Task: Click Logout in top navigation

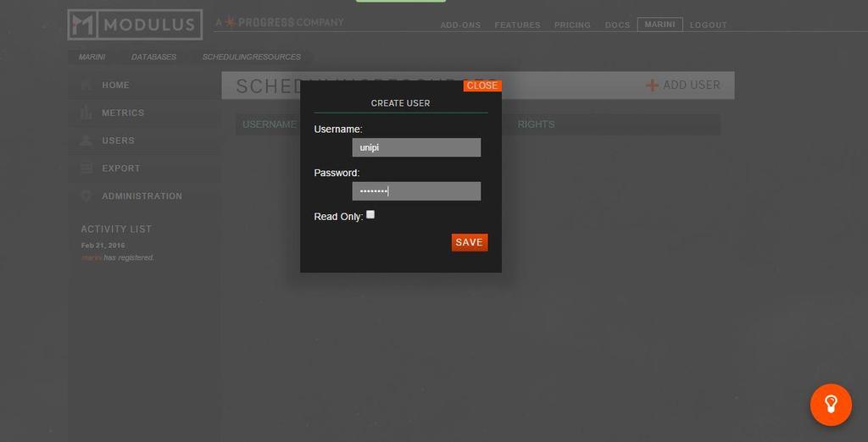Action: (x=708, y=25)
